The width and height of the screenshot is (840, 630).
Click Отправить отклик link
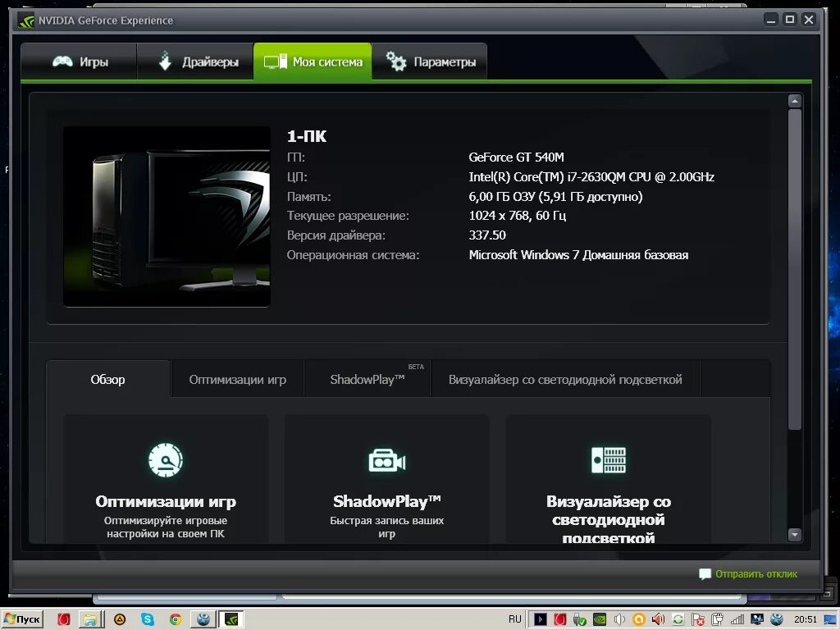(756, 573)
